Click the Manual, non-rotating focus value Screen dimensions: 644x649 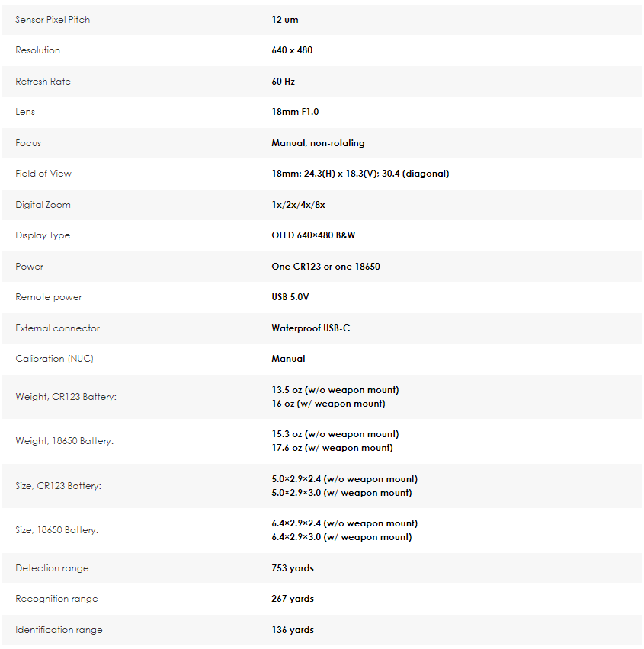click(318, 143)
